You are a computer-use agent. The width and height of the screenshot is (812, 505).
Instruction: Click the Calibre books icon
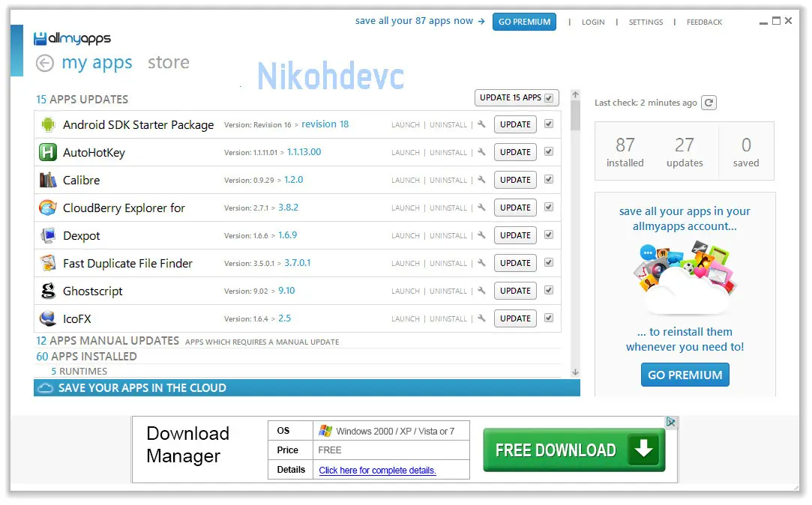point(48,180)
